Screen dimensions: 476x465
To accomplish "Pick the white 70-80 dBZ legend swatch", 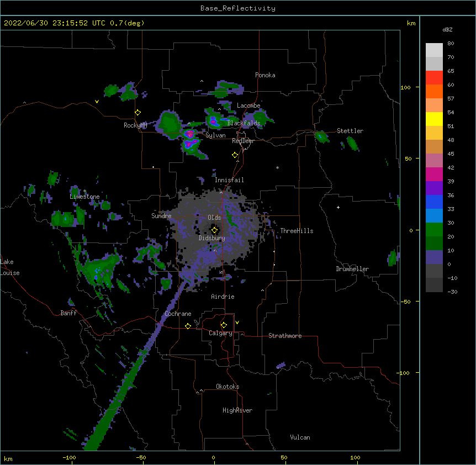I will 434,50.
